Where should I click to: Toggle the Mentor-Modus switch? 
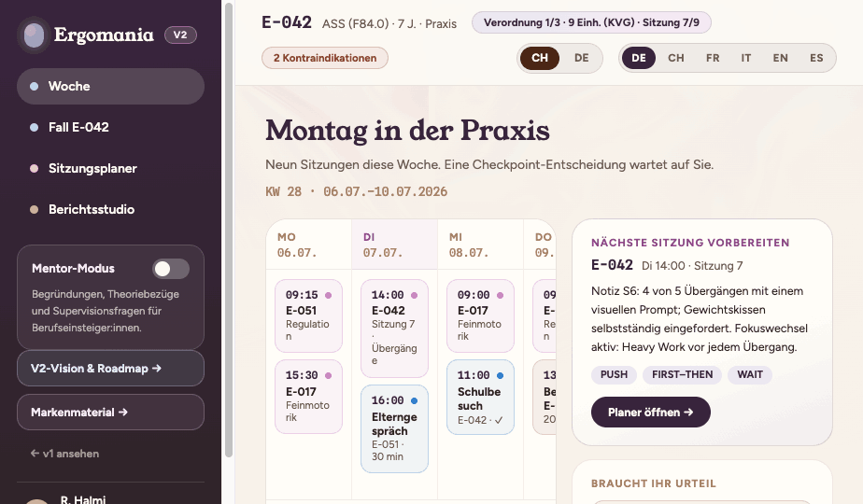tap(171, 269)
